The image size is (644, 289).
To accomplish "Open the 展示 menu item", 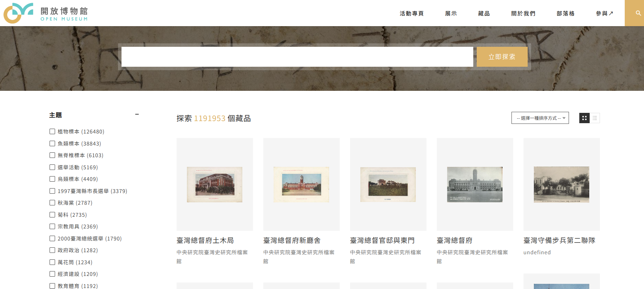I will click(451, 13).
